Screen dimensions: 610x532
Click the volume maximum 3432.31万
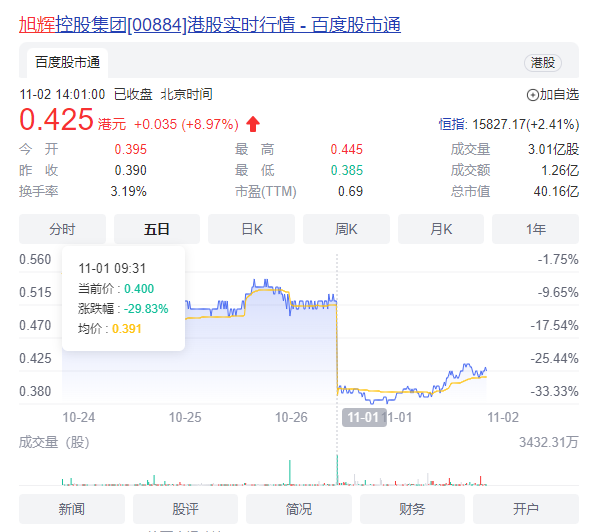pos(549,443)
